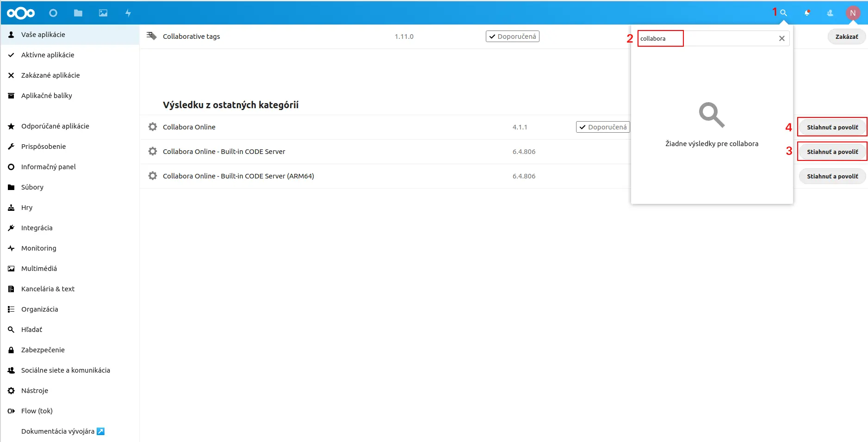The image size is (868, 442).
Task: Open the Dashboard circle icon in header
Action: [x=53, y=13]
